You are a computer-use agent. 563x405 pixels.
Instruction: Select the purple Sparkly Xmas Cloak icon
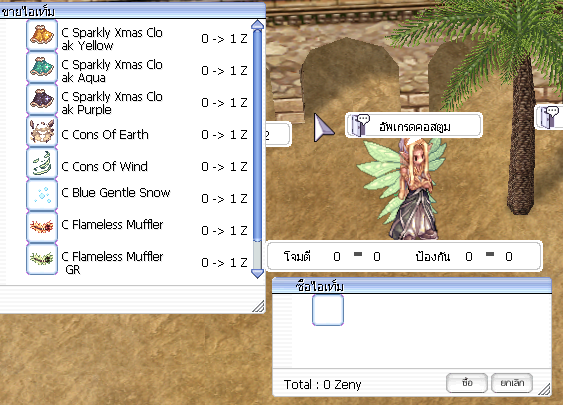[x=42, y=99]
